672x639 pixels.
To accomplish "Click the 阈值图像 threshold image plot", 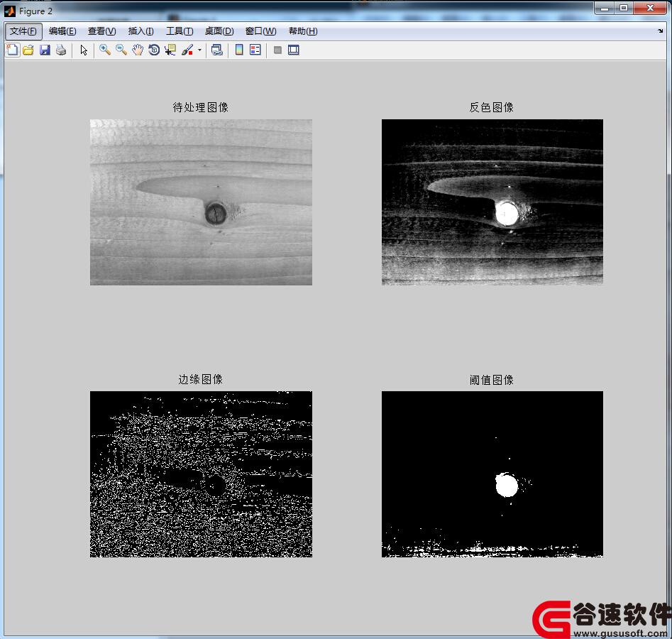I will click(x=492, y=474).
